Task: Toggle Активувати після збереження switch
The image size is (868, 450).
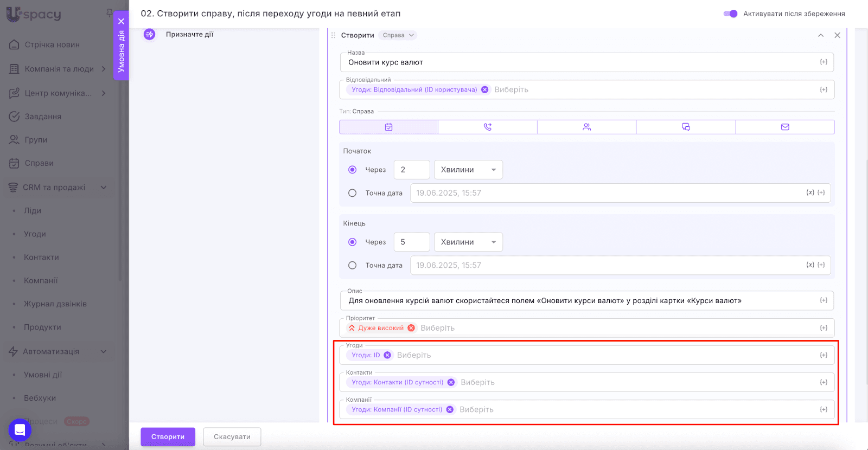Action: 730,14
